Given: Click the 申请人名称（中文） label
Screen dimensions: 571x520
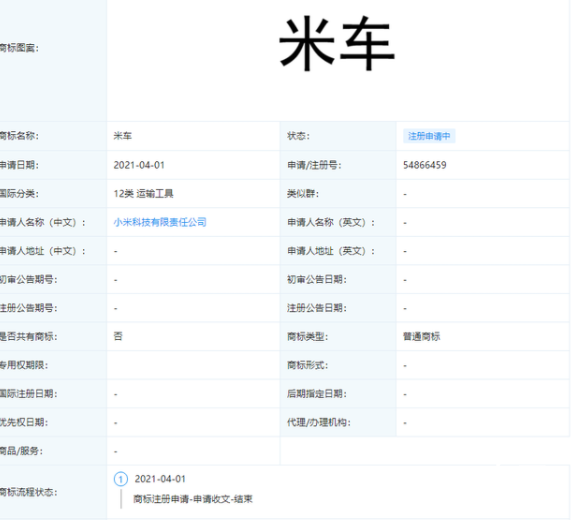Looking at the screenshot, I should pyautogui.click(x=43, y=222).
